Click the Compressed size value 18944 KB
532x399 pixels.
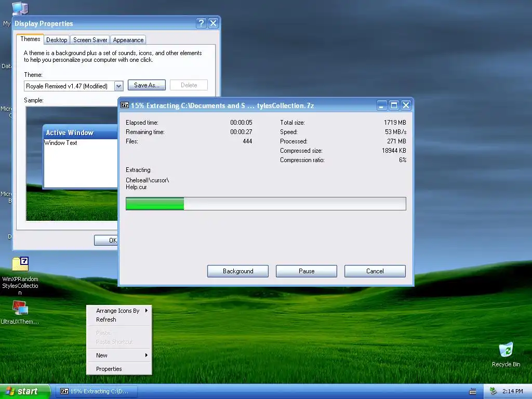tap(394, 151)
